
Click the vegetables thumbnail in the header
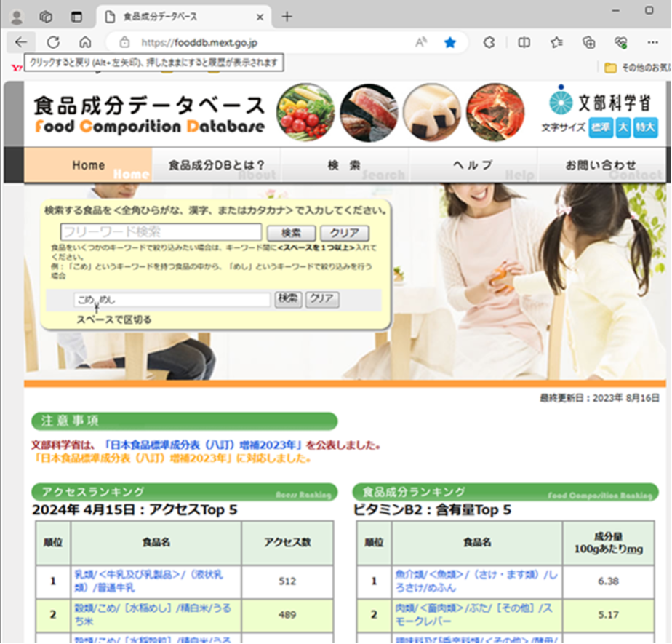click(305, 112)
